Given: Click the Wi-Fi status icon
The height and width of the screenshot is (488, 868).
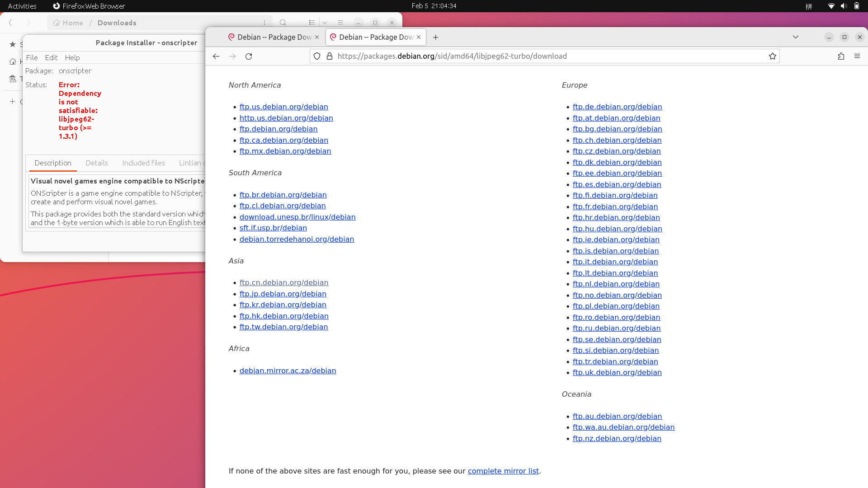Looking at the screenshot, I should click(831, 6).
